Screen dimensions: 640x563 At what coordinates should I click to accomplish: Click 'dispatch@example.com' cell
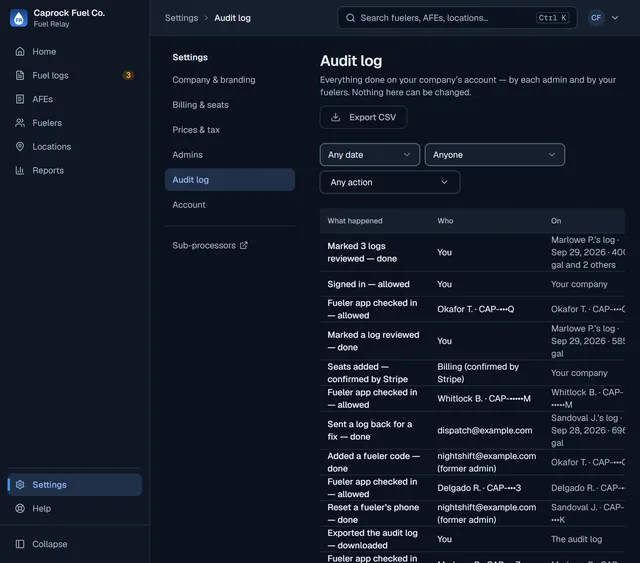pyautogui.click(x=484, y=430)
